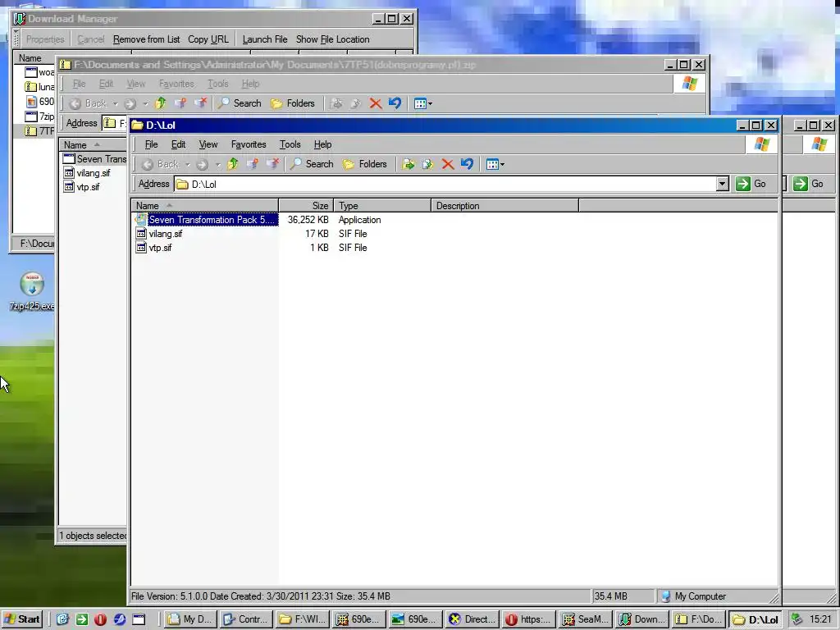Click the Go button in D:\Lol window
Viewport: 840px width, 630px height.
tap(751, 184)
